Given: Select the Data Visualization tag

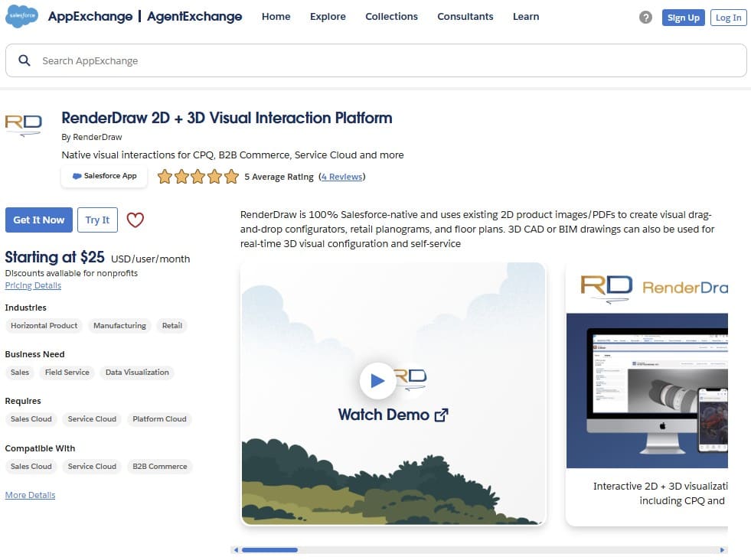Looking at the screenshot, I should tap(137, 373).
